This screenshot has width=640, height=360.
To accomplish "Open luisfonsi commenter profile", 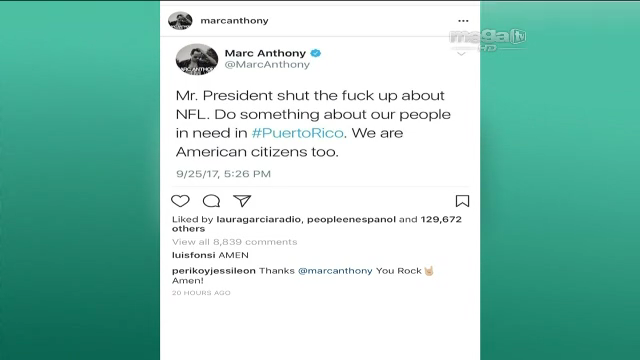I will (x=193, y=255).
